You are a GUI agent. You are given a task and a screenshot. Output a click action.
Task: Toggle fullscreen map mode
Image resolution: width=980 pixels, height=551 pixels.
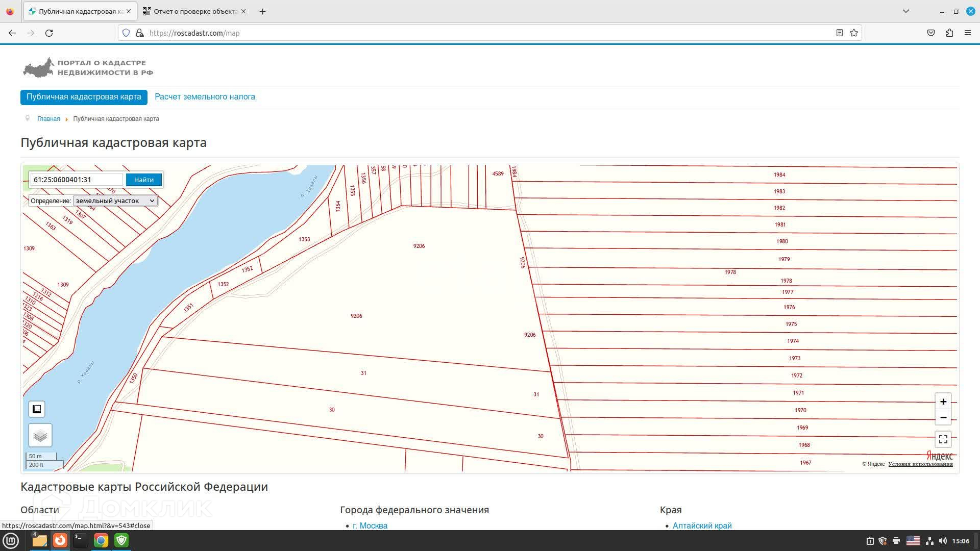click(x=943, y=439)
